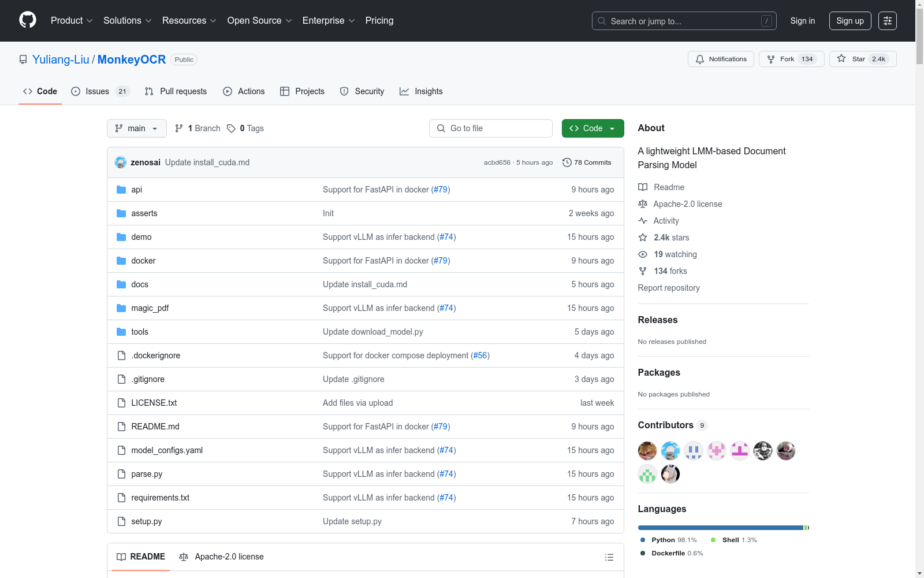
Task: Click the fork icon beside 134 forks
Action: (x=643, y=271)
